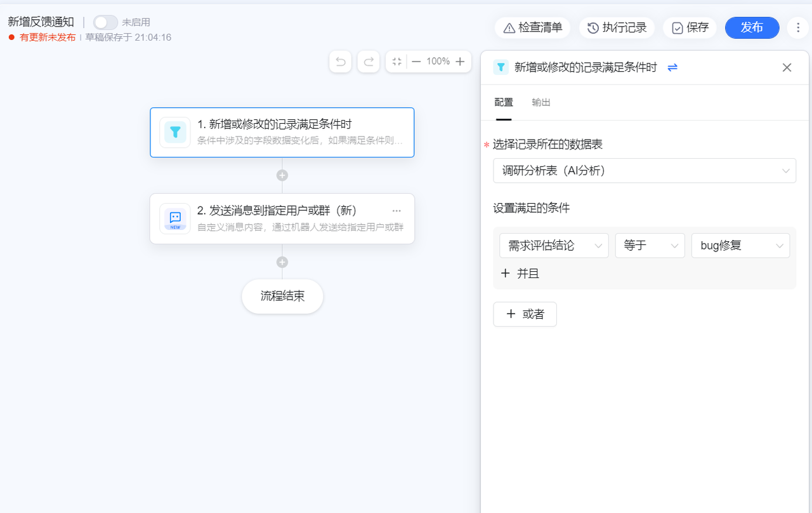Add an 或者 condition group

[525, 314]
